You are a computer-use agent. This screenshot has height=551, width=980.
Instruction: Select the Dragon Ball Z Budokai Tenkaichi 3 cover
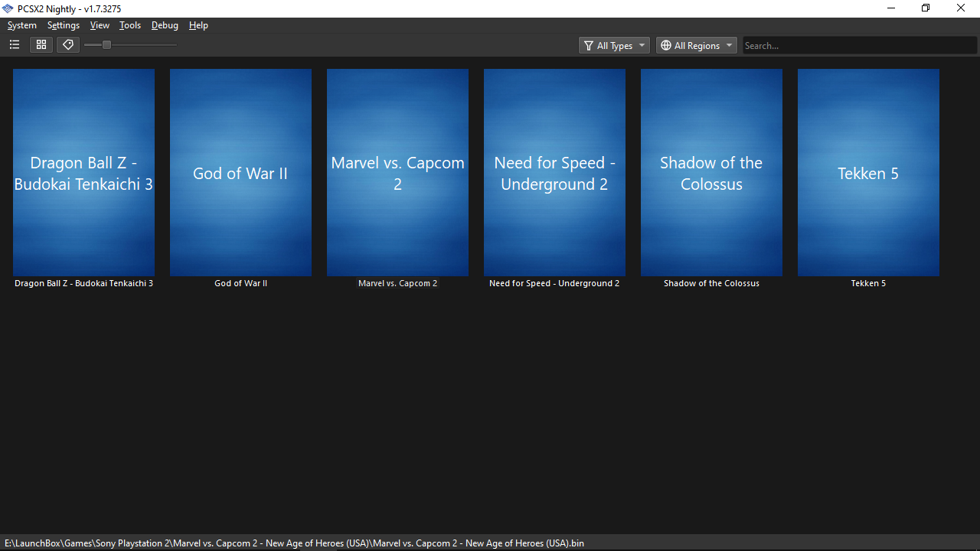[x=83, y=172]
